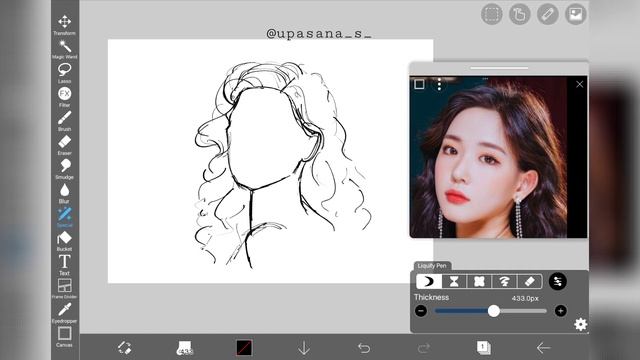The image size is (640, 360).
Task: Click the reference window drag handle bar
Action: tap(499, 68)
